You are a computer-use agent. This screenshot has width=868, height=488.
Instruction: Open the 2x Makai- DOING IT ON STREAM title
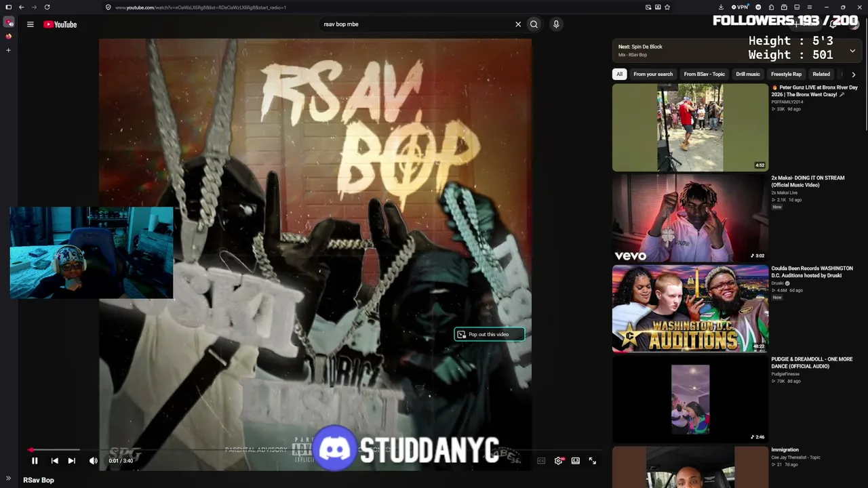click(x=808, y=182)
